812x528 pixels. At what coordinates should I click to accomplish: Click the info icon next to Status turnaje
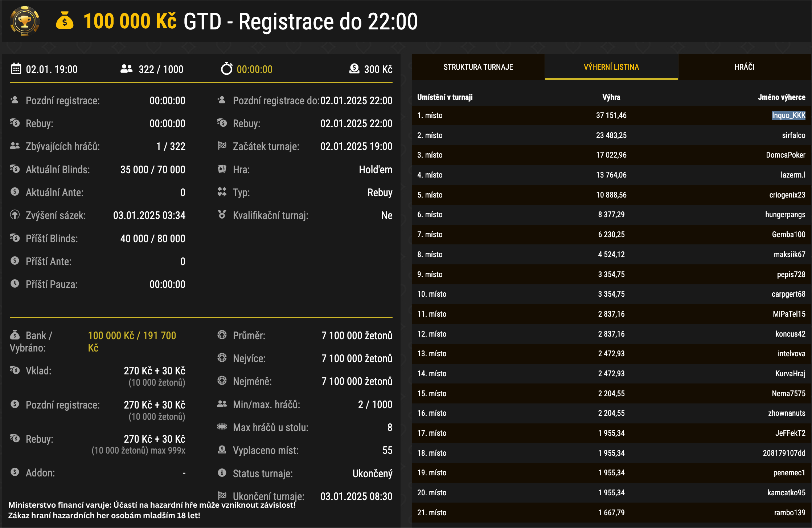pos(222,473)
